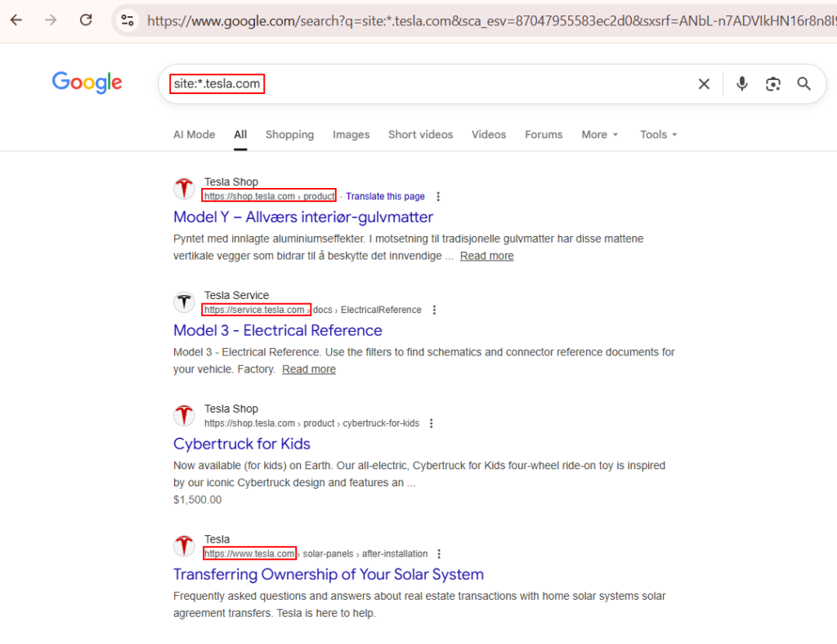Open Transferring Ownership of Your Solar System
The image size is (837, 644).
(x=329, y=575)
